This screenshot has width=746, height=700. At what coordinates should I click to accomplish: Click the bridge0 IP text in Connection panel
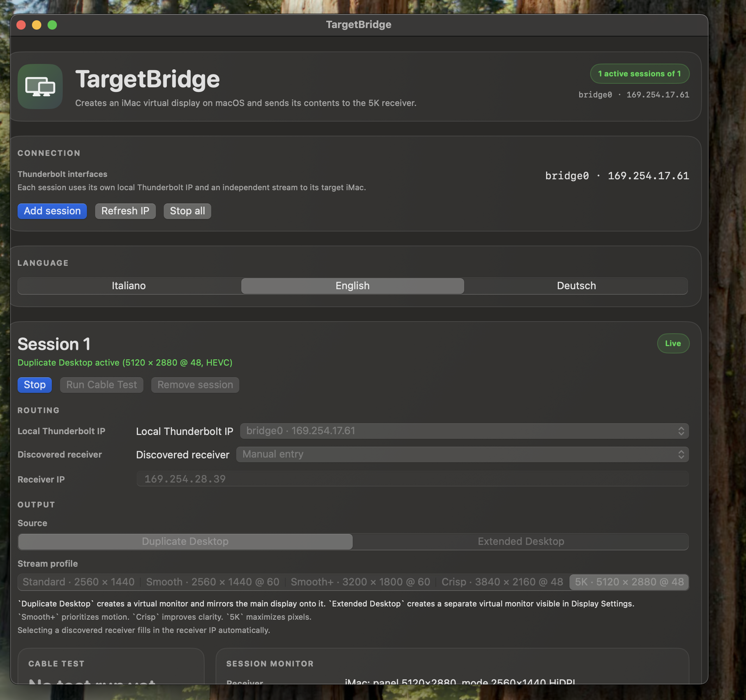coord(617,176)
